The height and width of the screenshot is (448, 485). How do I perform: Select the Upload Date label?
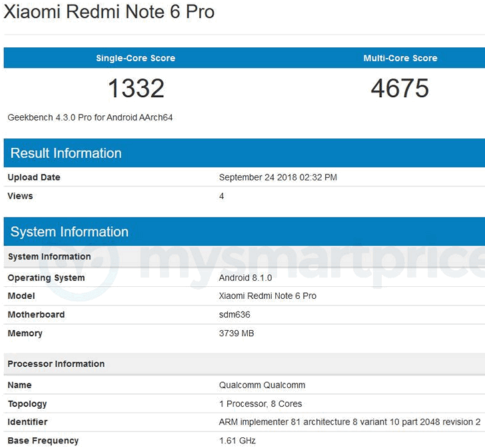(x=34, y=177)
